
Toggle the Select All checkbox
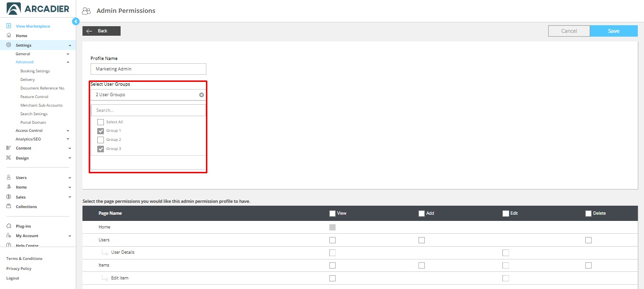[101, 122]
